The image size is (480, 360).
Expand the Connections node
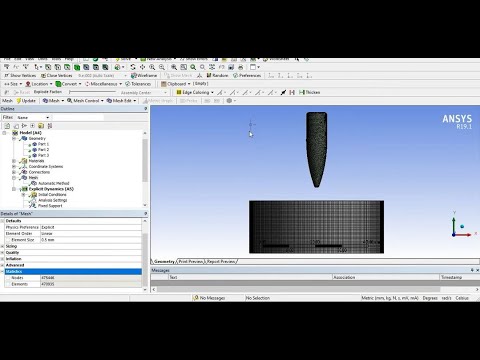14,172
